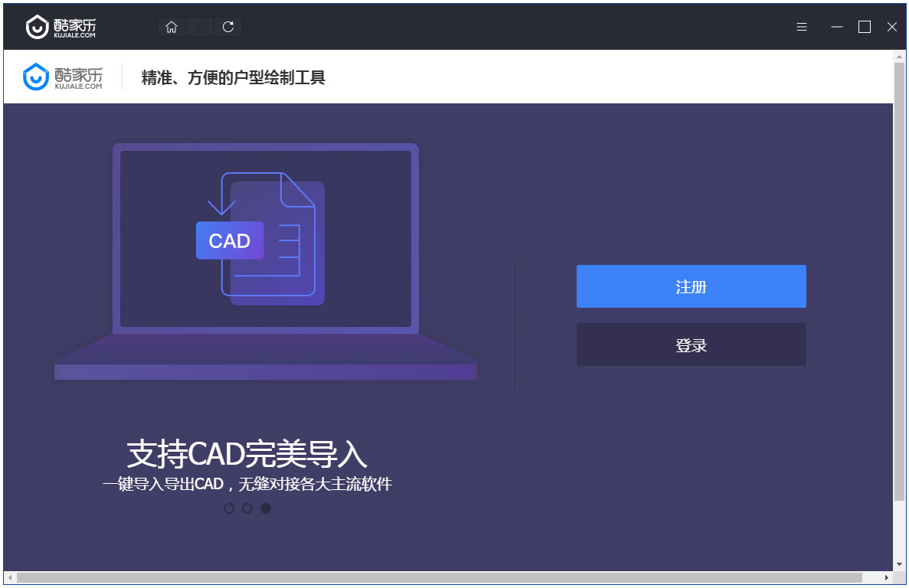Click the vertical scrollbar up arrow
The height and width of the screenshot is (588, 909).
pos(900,57)
